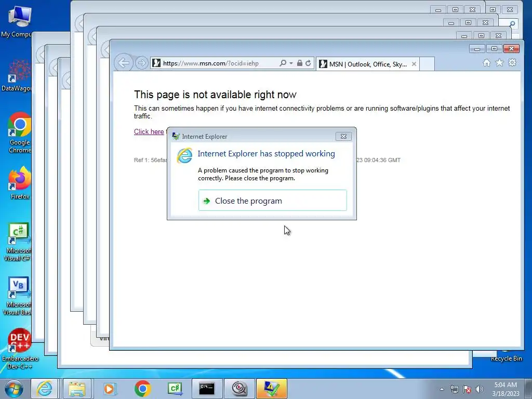This screenshot has width=532, height=399.
Task: Show hidden tray icons arrow
Action: pyautogui.click(x=442, y=389)
